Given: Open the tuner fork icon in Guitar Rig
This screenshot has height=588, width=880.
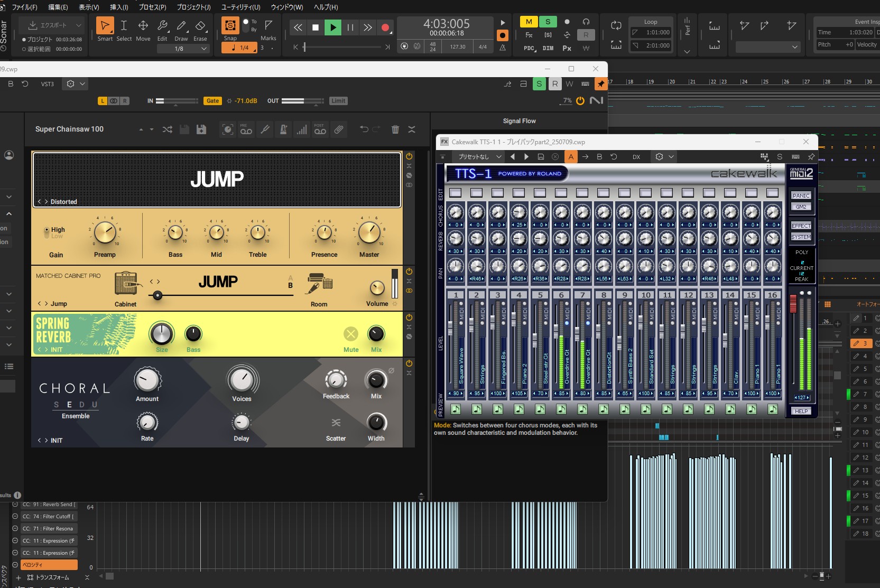Looking at the screenshot, I should (265, 129).
